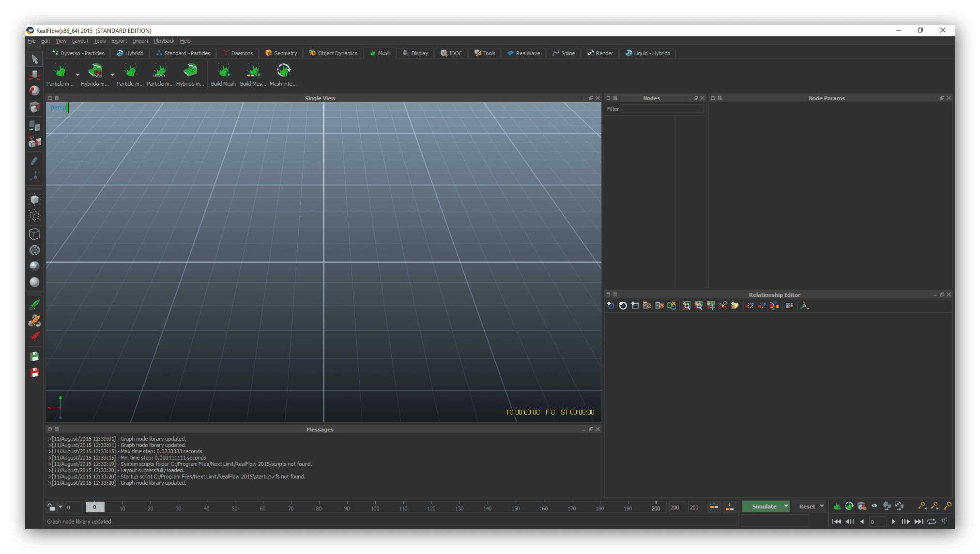The width and height of the screenshot is (980, 554).
Task: Toggle the timeline range fit icon
Action: pos(714,507)
